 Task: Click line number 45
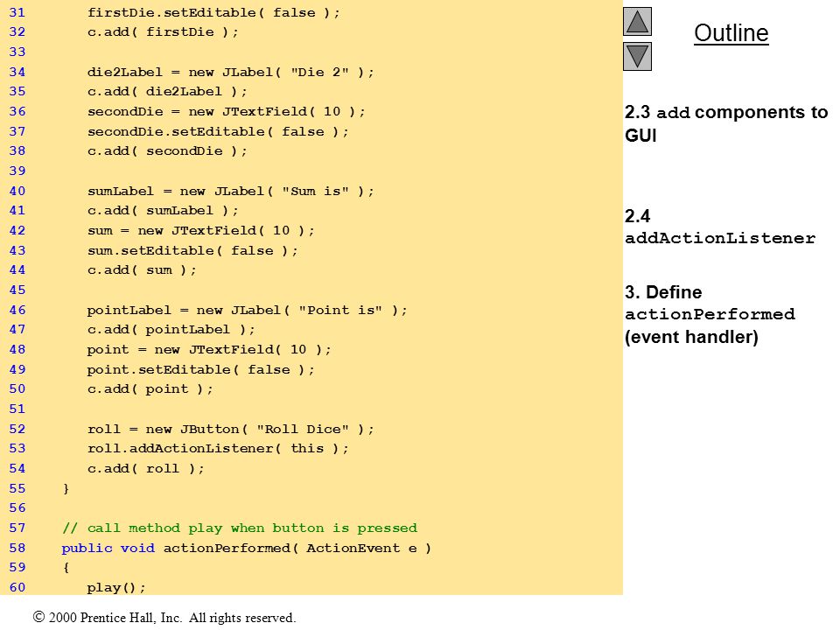[17, 290]
